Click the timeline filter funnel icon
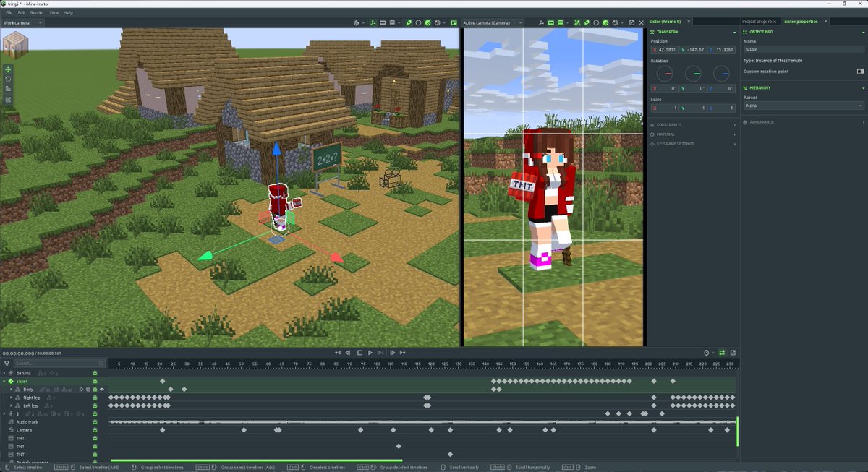The height and width of the screenshot is (472, 868). tap(7, 363)
